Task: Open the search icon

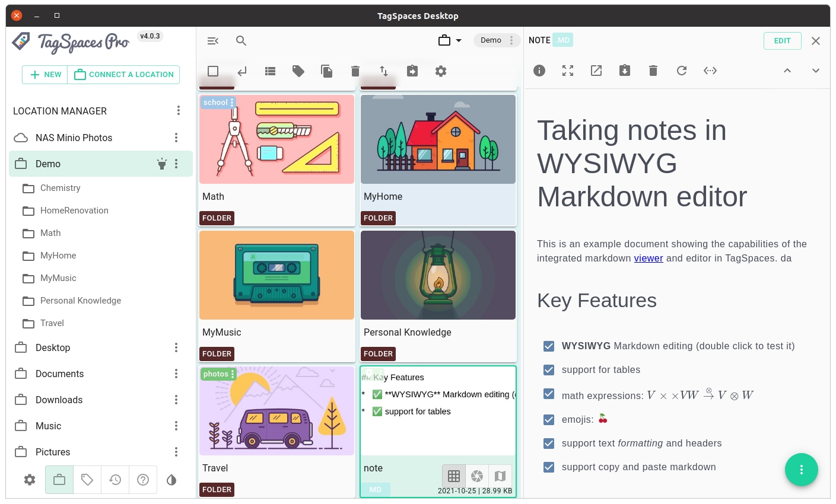Action: (241, 41)
